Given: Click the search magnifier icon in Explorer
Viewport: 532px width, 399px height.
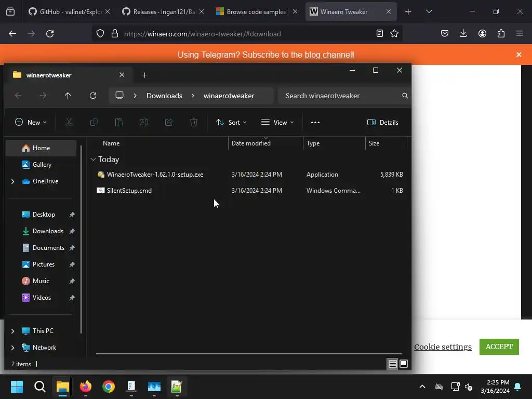Looking at the screenshot, I should (405, 96).
